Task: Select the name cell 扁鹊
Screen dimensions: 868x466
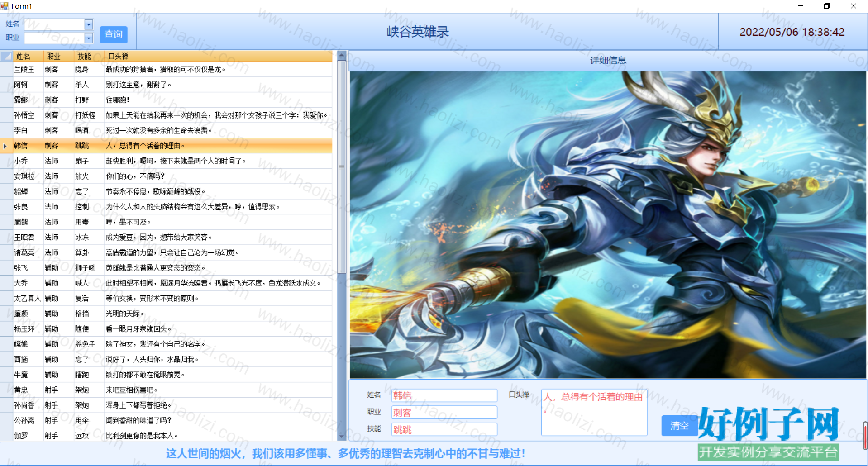Action: (x=28, y=222)
